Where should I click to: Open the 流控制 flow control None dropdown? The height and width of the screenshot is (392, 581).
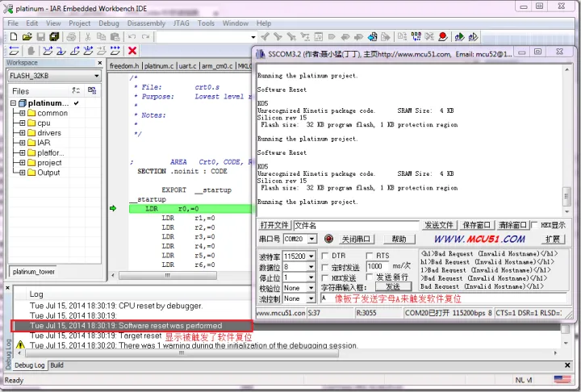pyautogui.click(x=311, y=298)
